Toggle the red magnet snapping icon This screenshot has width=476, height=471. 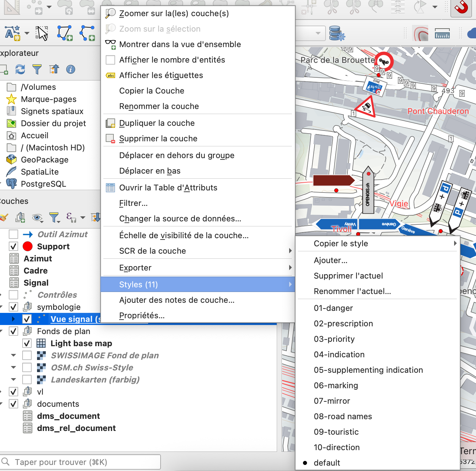point(461,7)
